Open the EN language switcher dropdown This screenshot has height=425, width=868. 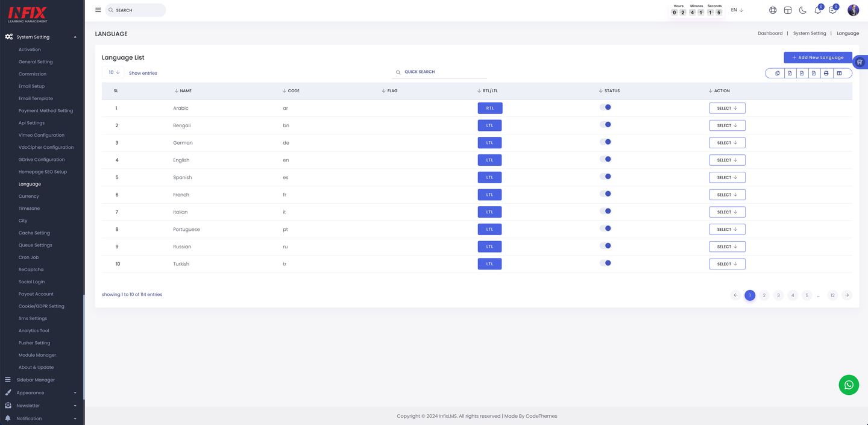pyautogui.click(x=737, y=10)
